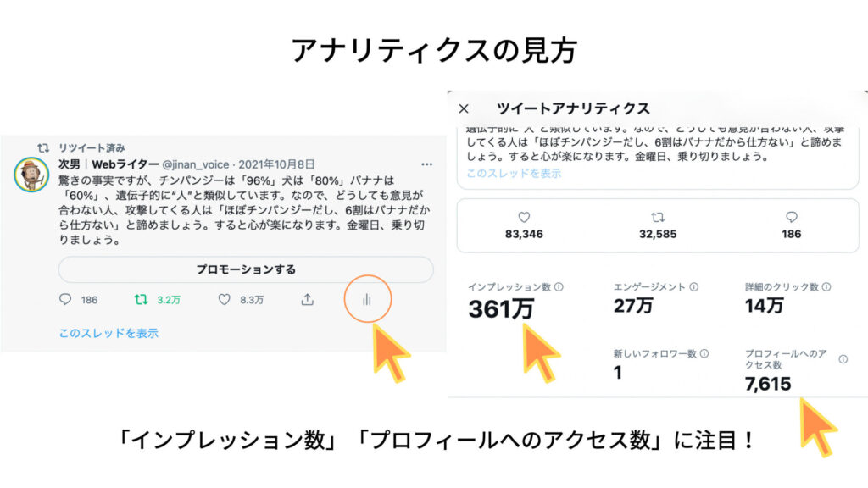Open the three-dot more menu on tweet

(x=427, y=164)
